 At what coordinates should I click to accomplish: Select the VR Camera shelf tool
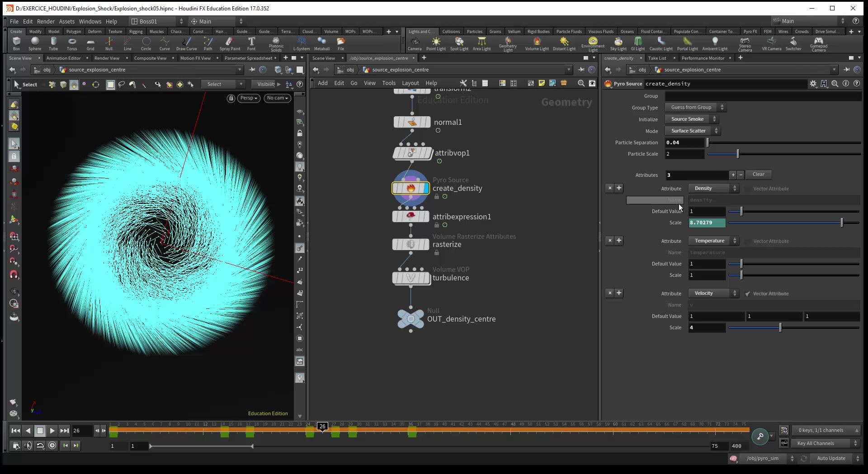coord(771,44)
